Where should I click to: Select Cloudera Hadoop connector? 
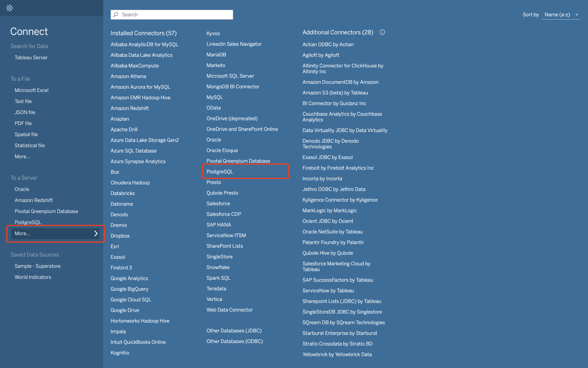130,183
